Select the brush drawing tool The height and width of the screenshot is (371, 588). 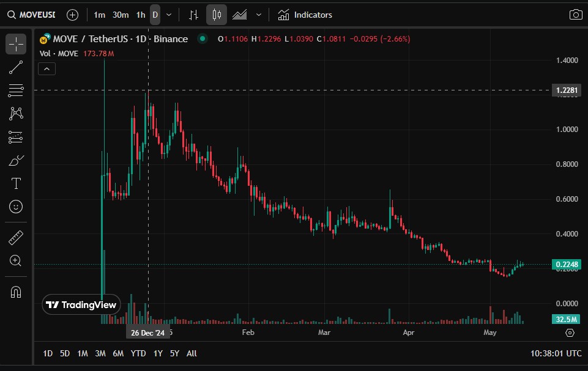(16, 160)
